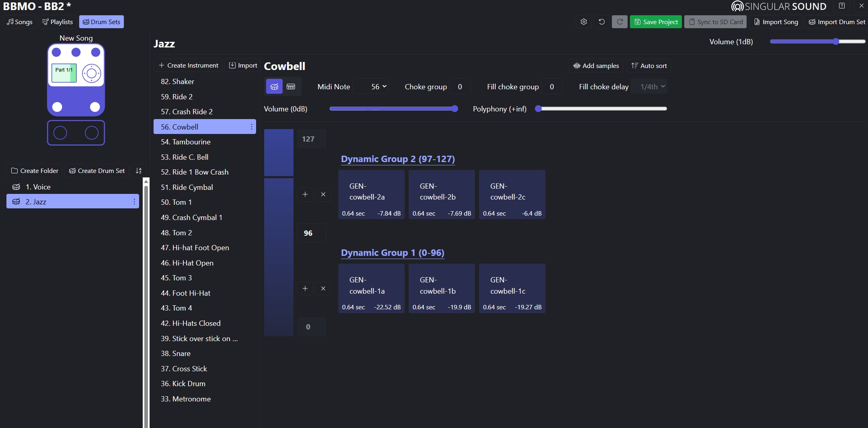Select the 1. Voice drum set
The height and width of the screenshot is (428, 868).
coord(73,187)
